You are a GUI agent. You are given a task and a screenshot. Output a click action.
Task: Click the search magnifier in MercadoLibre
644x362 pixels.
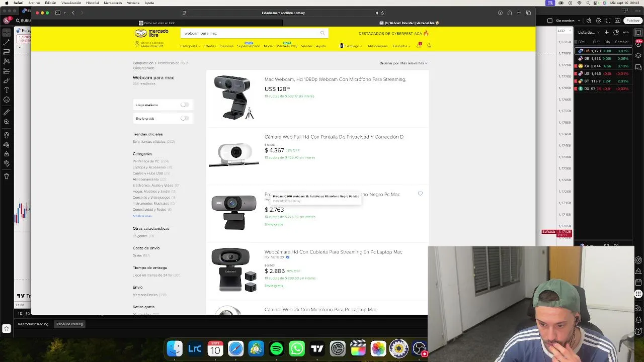coord(323,33)
